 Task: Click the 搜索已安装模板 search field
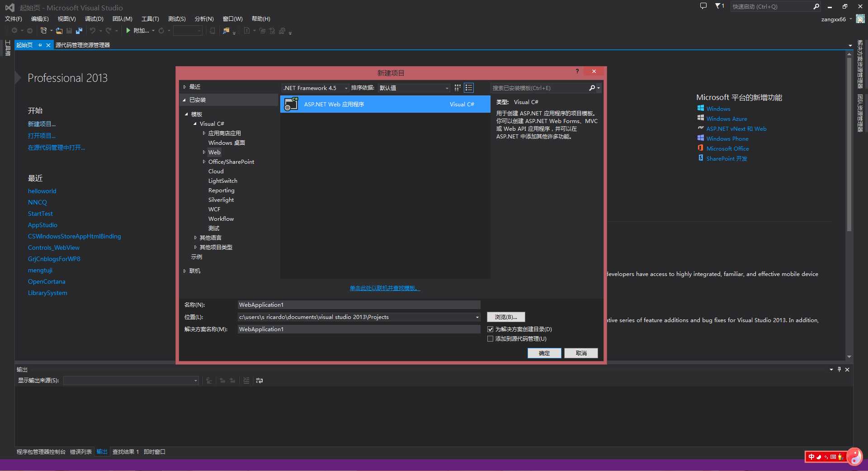tap(540, 88)
